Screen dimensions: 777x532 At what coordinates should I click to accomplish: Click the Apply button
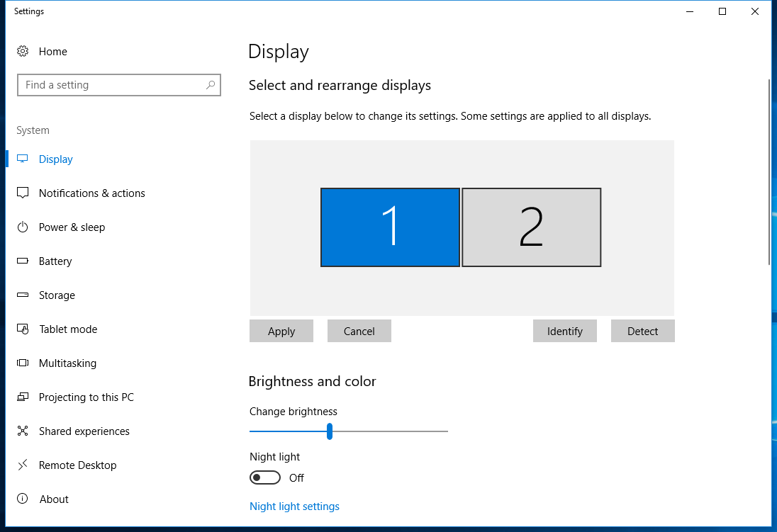click(281, 331)
